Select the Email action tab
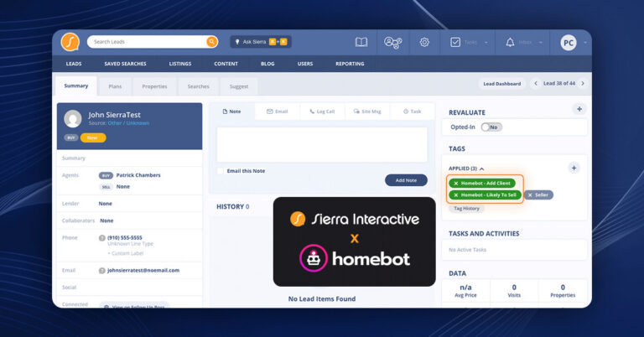Viewport: 644px width, 337px height. 278,111
